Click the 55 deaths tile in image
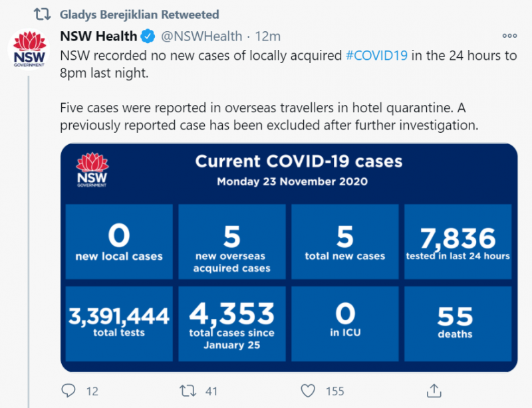This screenshot has height=408, width=532. tap(458, 324)
